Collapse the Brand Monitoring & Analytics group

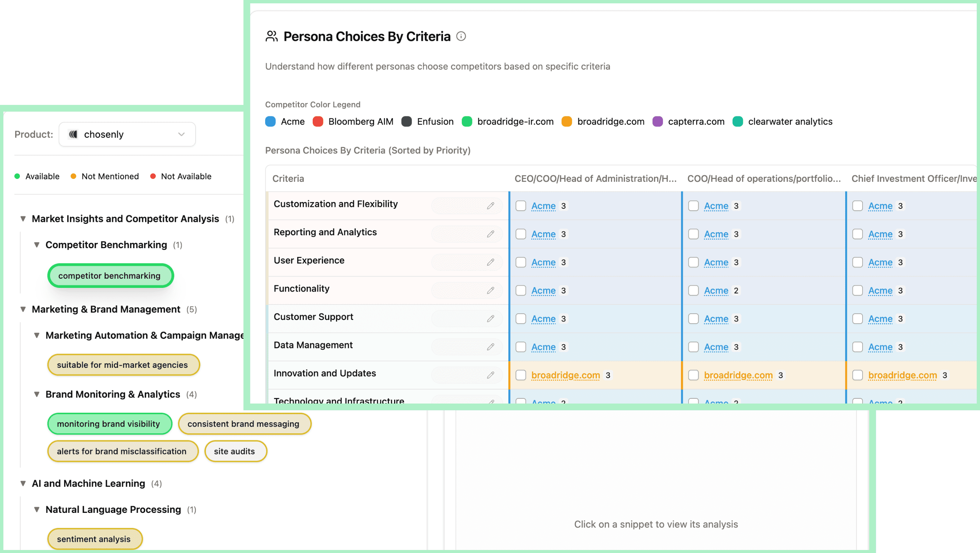37,394
